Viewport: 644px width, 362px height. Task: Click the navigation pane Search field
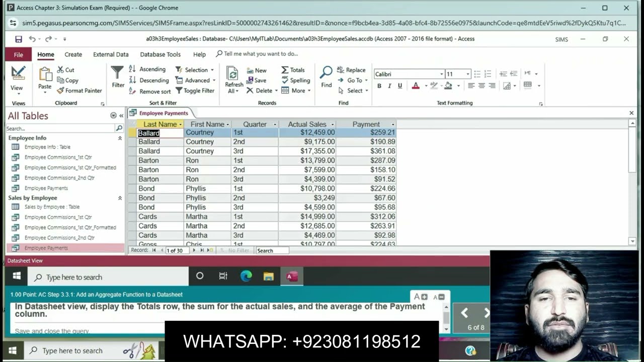tap(60, 129)
